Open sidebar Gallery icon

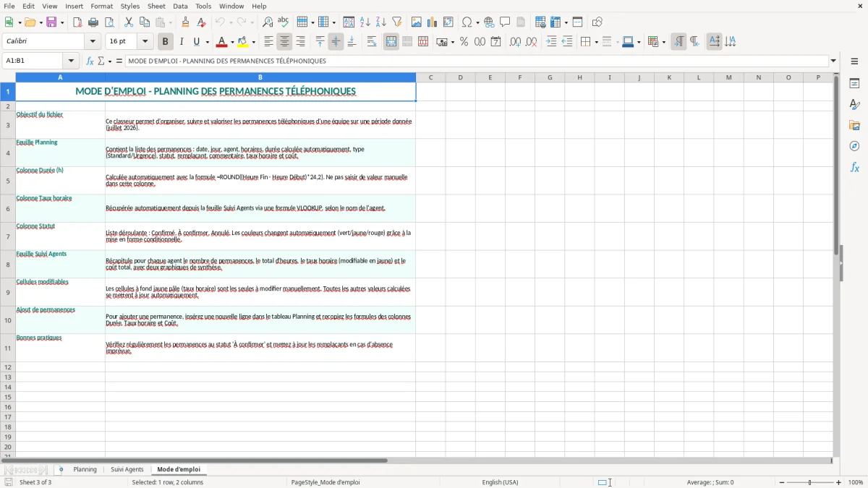(854, 125)
